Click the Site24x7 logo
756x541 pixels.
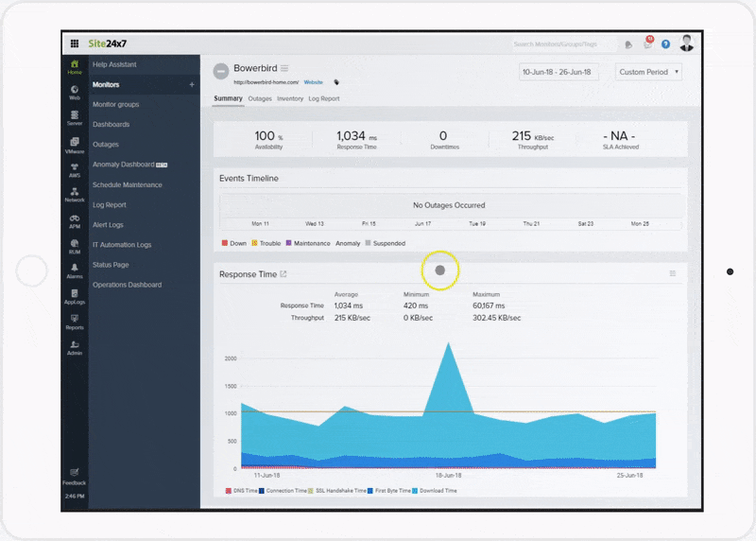coord(108,44)
